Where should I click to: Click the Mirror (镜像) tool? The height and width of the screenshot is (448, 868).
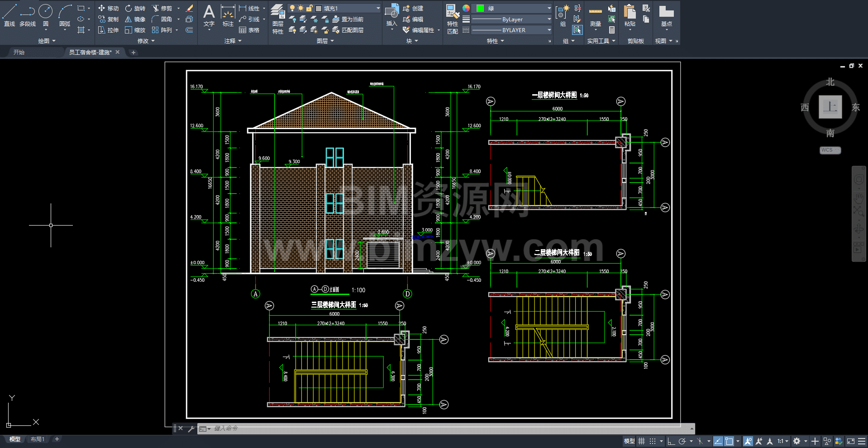click(x=135, y=19)
